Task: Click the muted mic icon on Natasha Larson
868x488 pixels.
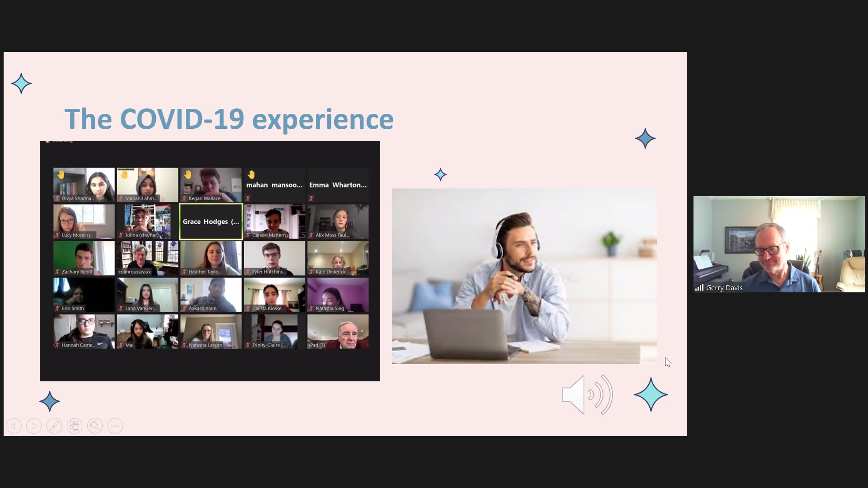Action: point(184,345)
